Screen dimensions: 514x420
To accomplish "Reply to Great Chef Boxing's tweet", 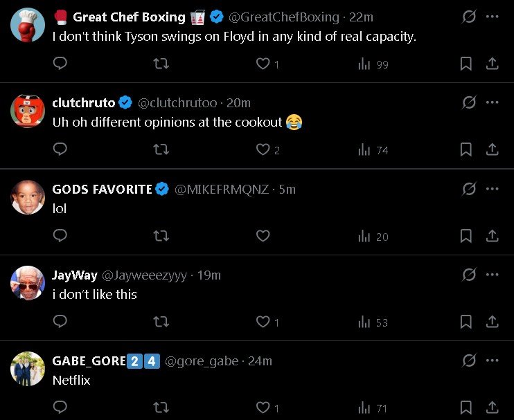I will click(60, 64).
